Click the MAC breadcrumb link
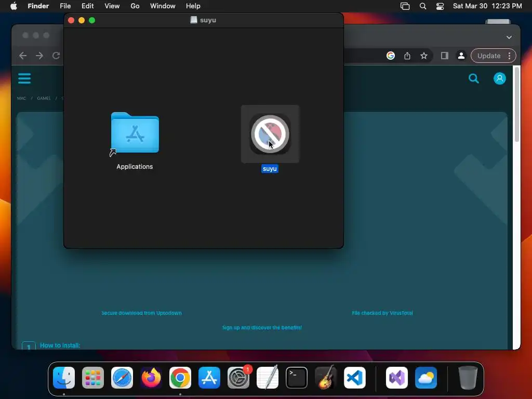This screenshot has width=532, height=399. [x=21, y=98]
